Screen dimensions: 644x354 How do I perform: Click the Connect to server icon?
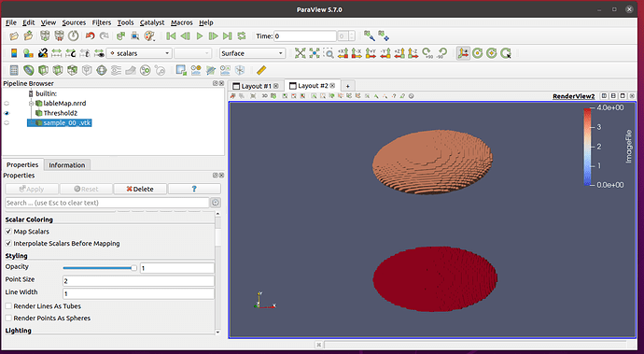[x=45, y=36]
